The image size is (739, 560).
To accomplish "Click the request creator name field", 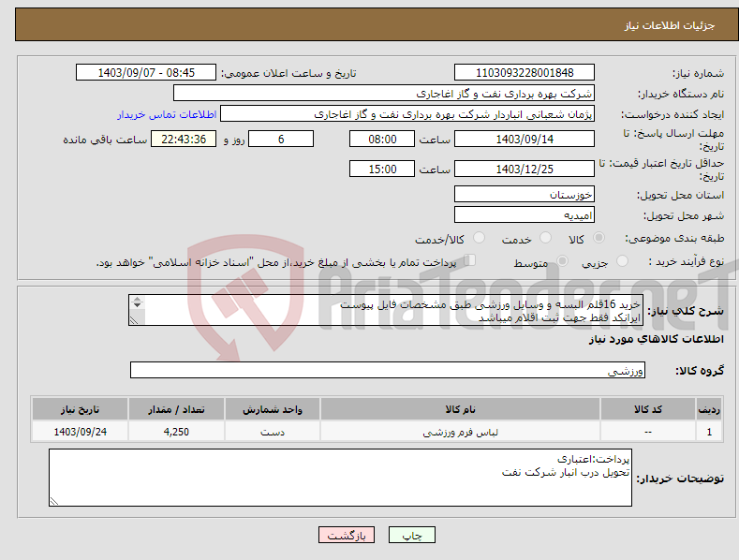I will pos(407,114).
